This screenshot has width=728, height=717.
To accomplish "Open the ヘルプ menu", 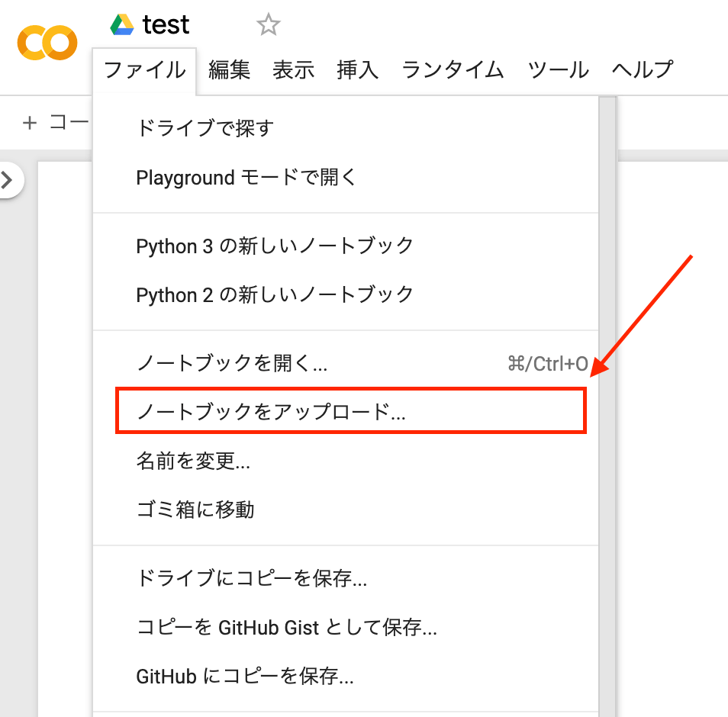I will tap(643, 70).
